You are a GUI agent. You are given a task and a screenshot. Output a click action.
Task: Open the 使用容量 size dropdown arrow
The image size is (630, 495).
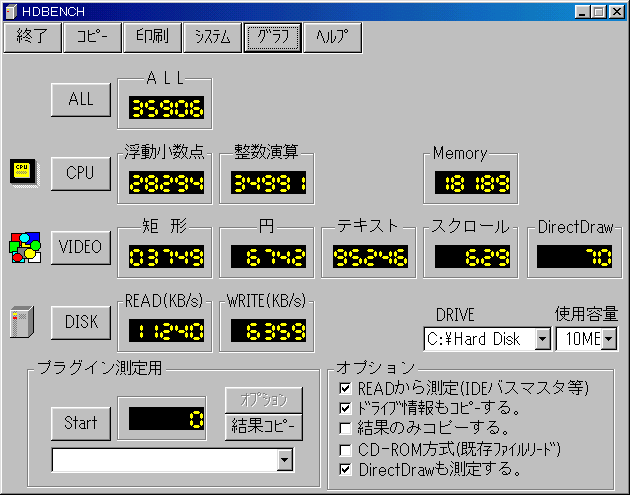coord(609,339)
